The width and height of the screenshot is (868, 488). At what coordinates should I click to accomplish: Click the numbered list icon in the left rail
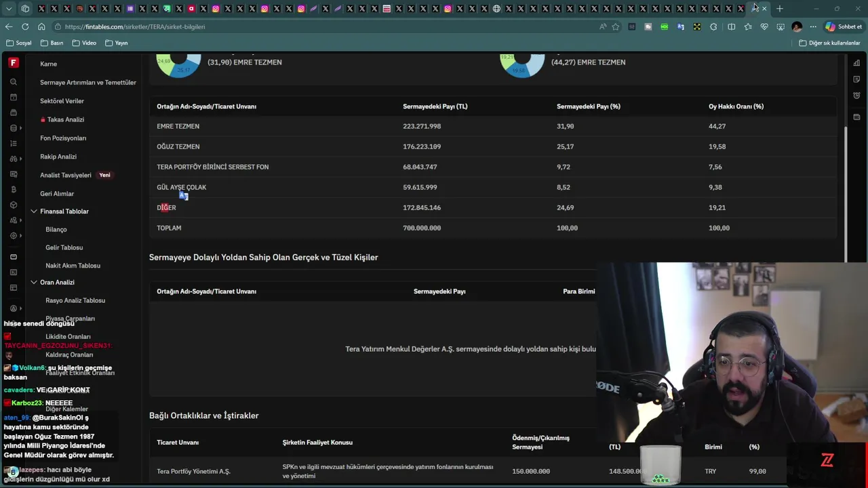click(14, 143)
